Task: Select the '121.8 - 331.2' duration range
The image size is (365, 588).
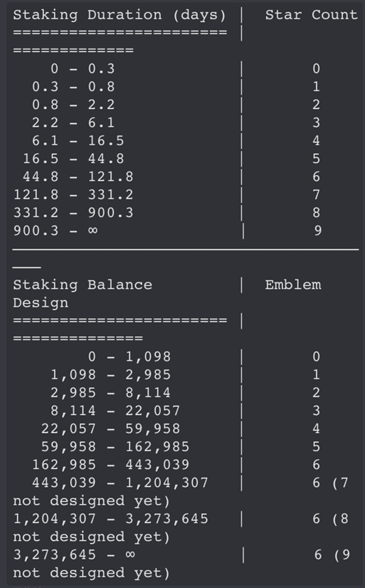Action: pyautogui.click(x=73, y=194)
